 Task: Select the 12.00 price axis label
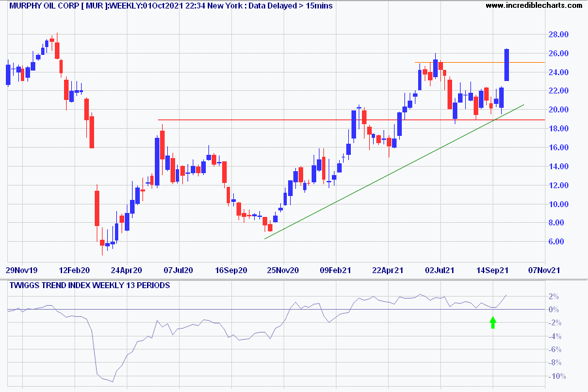[x=559, y=186]
